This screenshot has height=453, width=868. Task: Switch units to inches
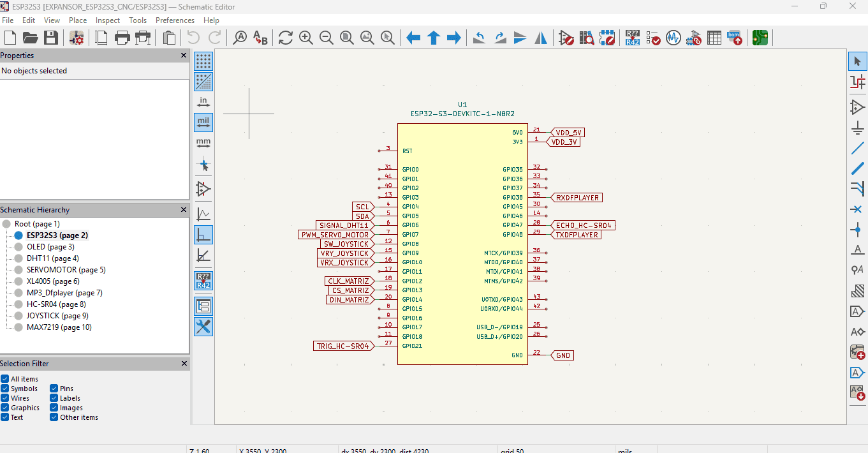203,102
